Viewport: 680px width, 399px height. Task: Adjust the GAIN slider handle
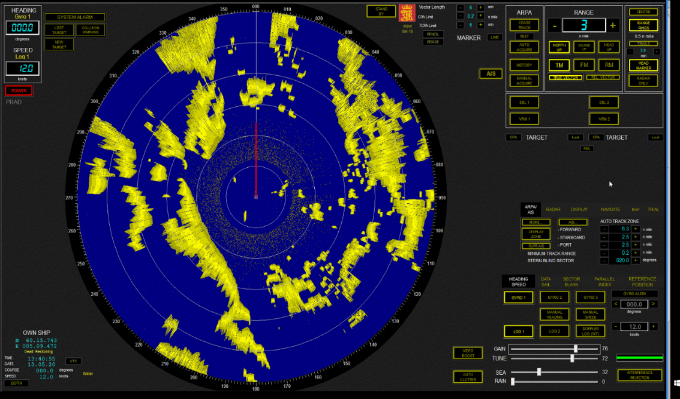(576, 349)
